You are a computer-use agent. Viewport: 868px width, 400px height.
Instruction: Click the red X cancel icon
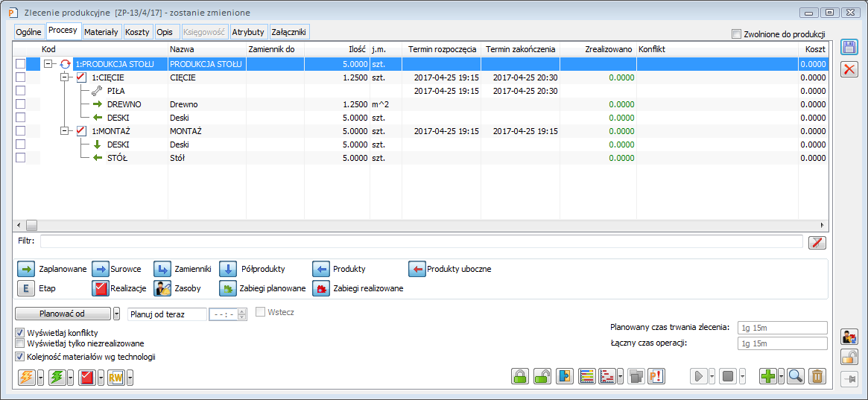click(x=849, y=70)
